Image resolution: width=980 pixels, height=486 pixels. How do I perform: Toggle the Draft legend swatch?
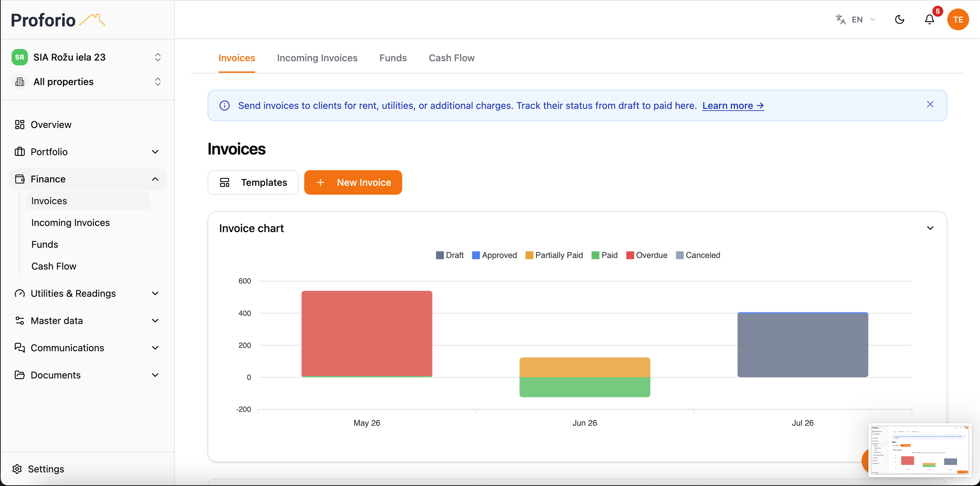point(440,255)
